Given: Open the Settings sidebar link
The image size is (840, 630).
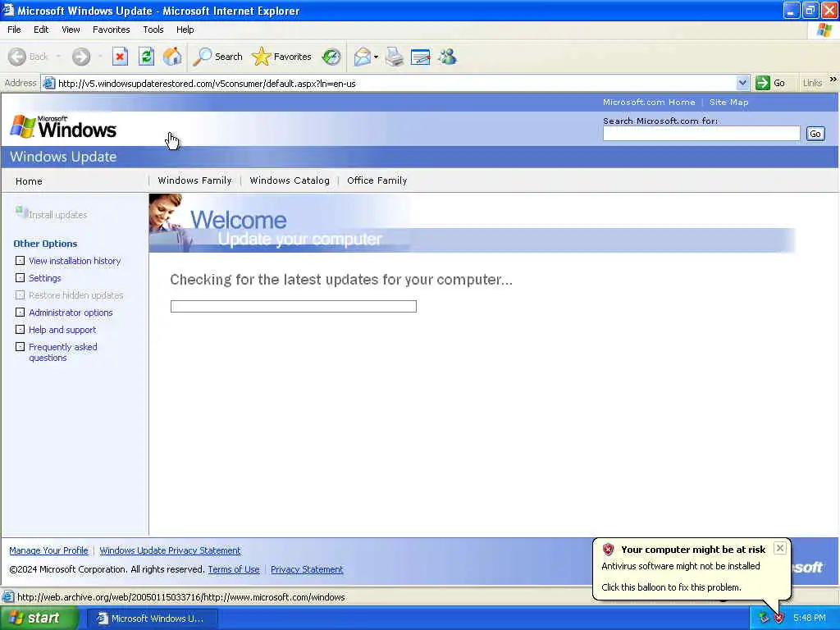Looking at the screenshot, I should (45, 278).
